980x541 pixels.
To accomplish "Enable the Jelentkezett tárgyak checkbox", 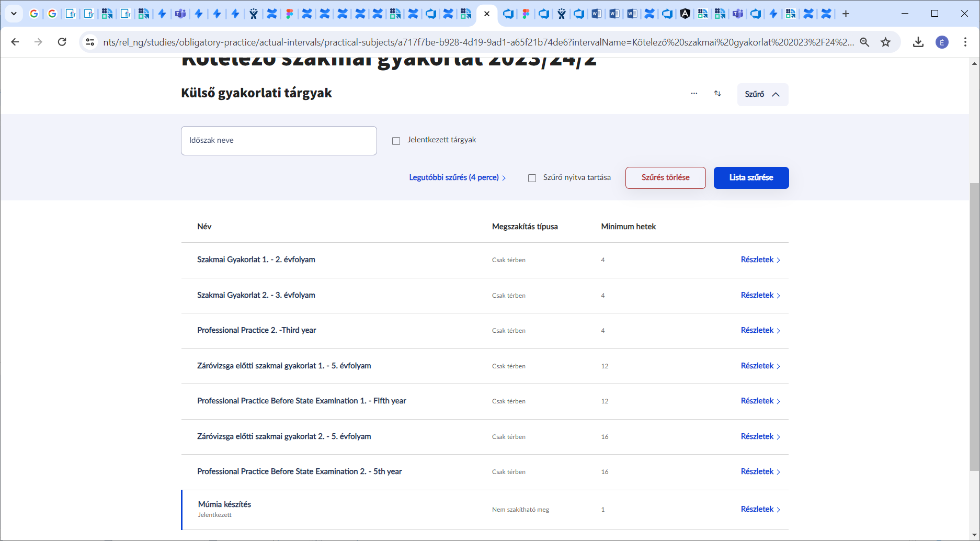I will (396, 141).
